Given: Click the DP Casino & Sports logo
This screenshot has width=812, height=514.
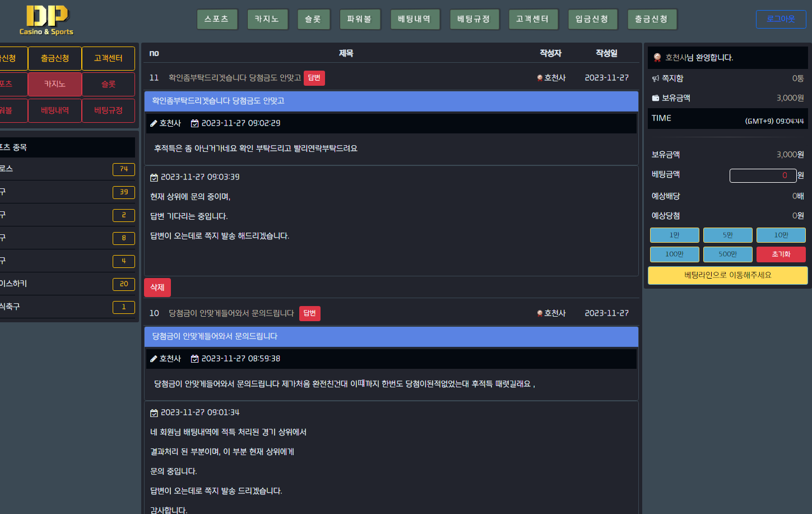Looking at the screenshot, I should pyautogui.click(x=47, y=20).
